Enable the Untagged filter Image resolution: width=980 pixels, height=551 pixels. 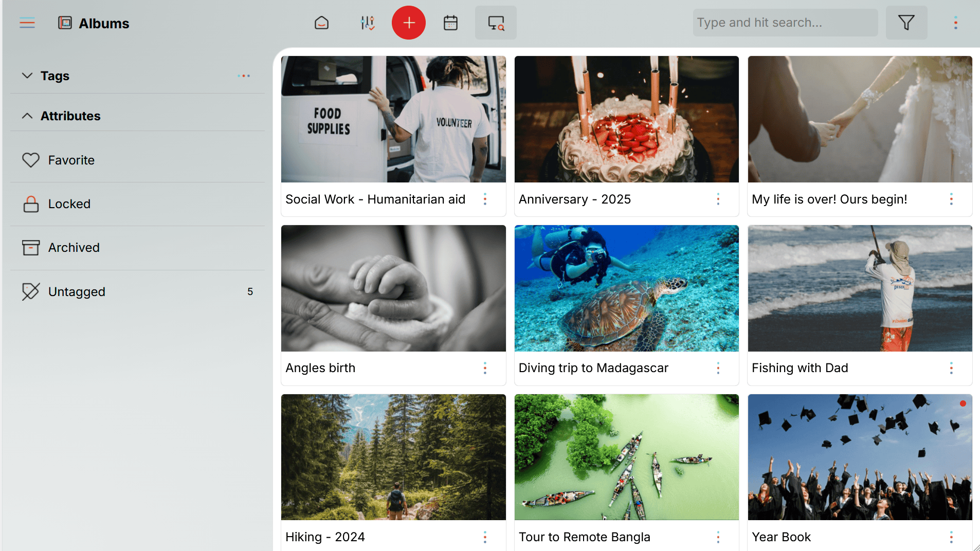pos(76,291)
